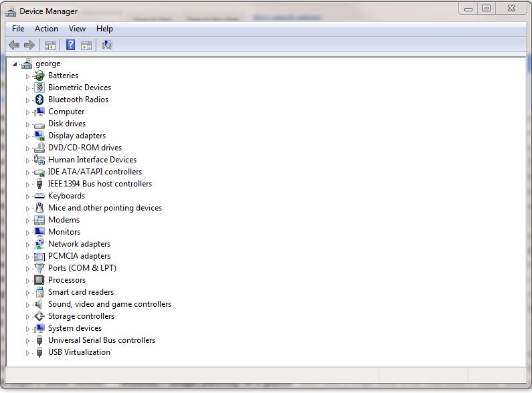Click the IEEE 1394 Bus host controllers icon
532x393 pixels.
coord(39,184)
